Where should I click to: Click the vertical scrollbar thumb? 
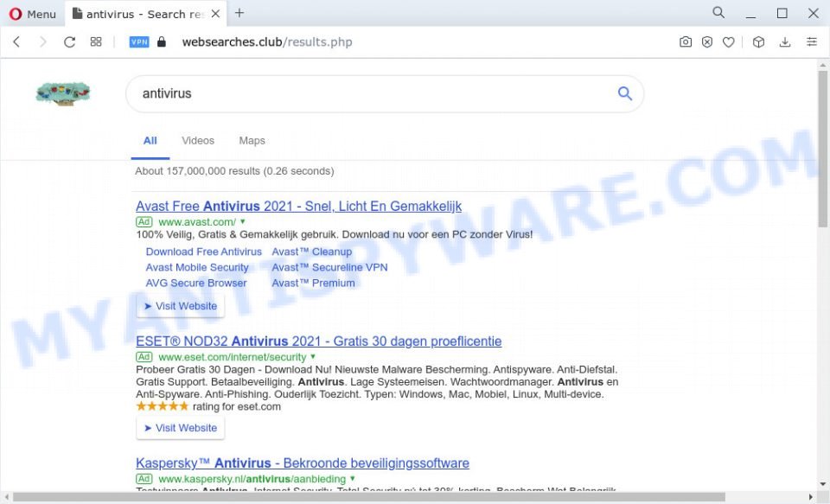(x=822, y=149)
